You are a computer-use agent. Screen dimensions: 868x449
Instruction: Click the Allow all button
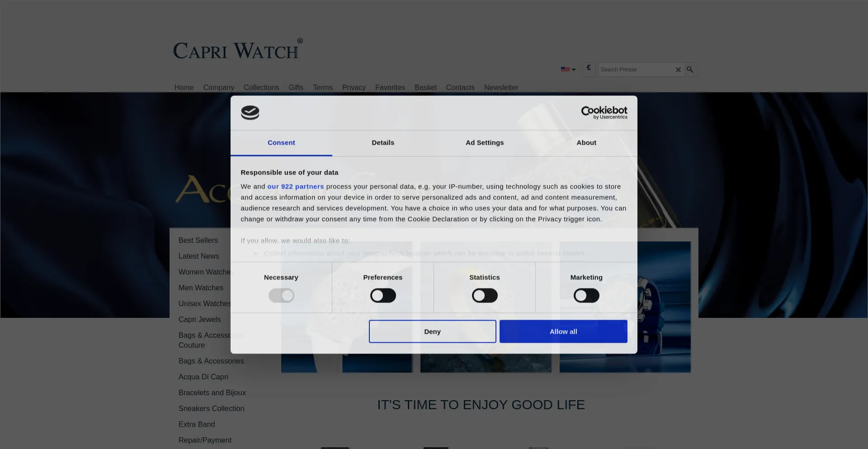(x=563, y=331)
